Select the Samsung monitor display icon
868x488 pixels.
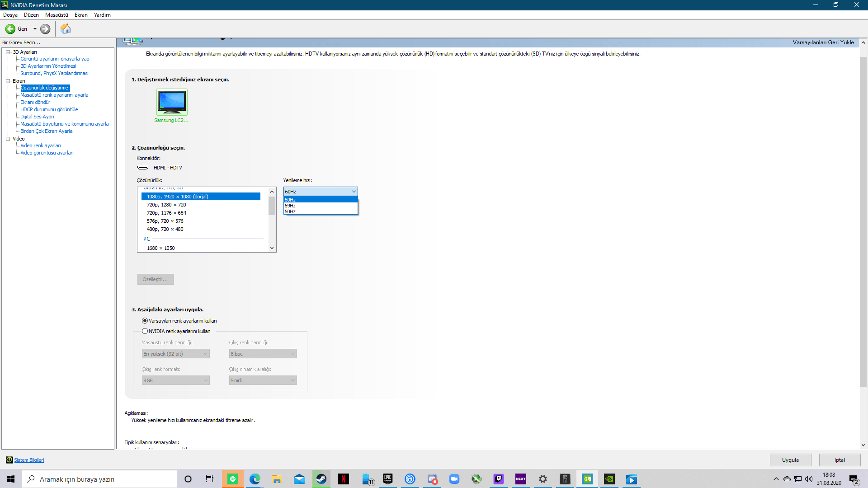coord(172,102)
